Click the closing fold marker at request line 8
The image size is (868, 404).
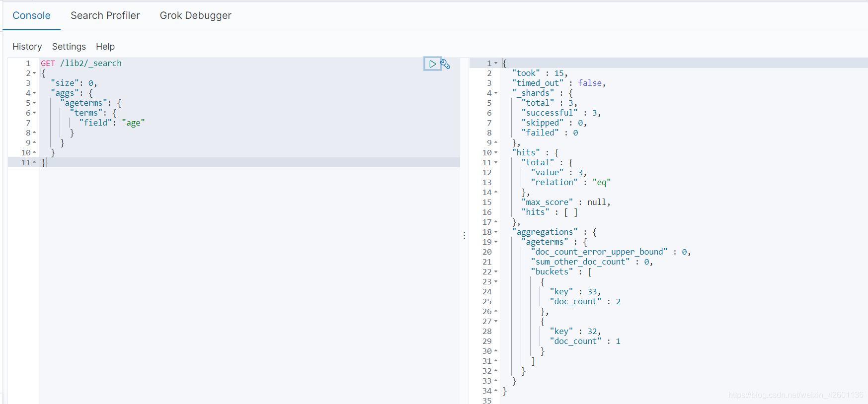click(34, 133)
